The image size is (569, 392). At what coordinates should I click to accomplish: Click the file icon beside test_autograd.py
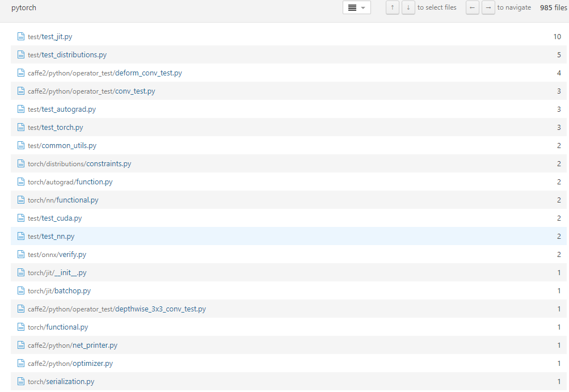point(21,109)
